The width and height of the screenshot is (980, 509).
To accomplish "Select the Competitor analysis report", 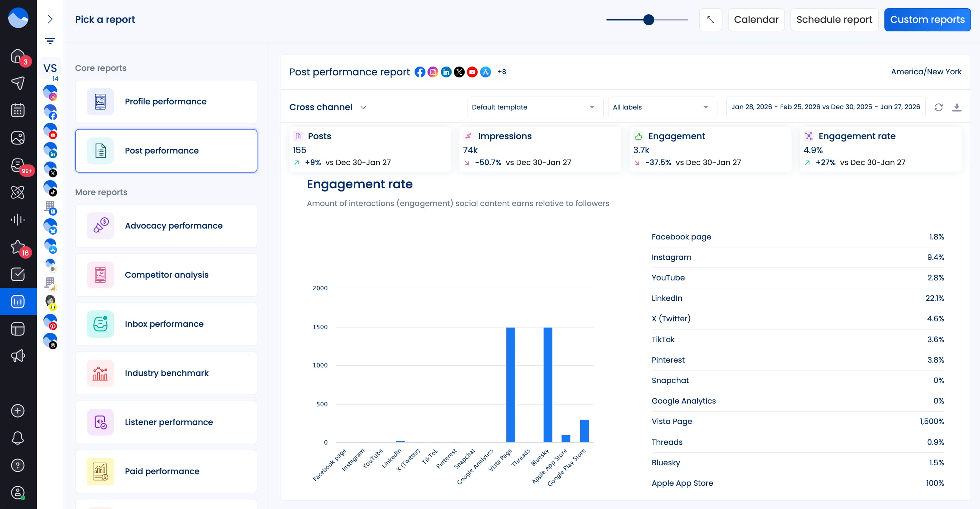I will (166, 275).
